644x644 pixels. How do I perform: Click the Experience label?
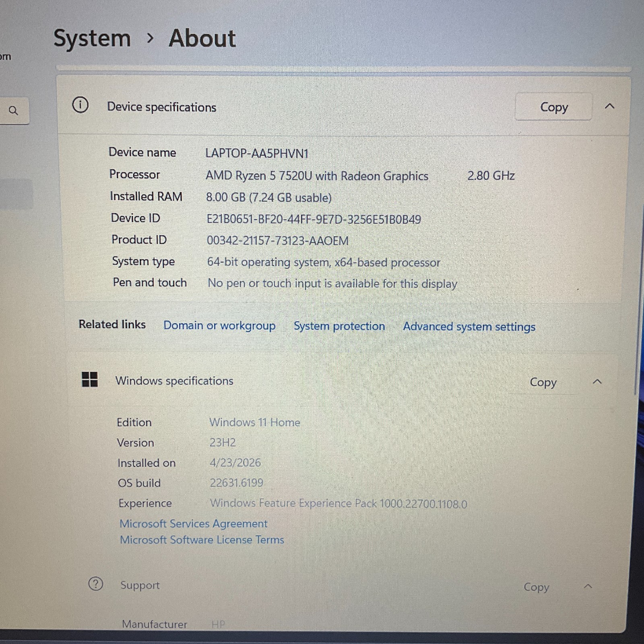click(x=145, y=503)
